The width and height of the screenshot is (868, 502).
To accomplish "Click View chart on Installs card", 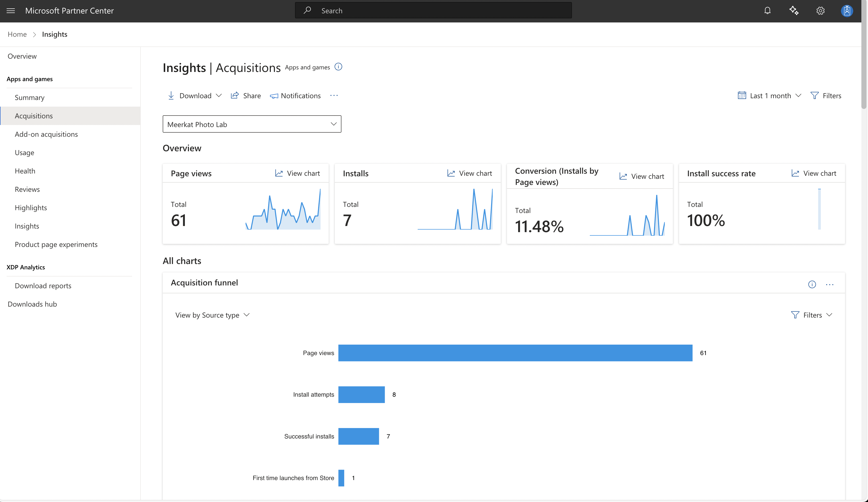I will (469, 173).
